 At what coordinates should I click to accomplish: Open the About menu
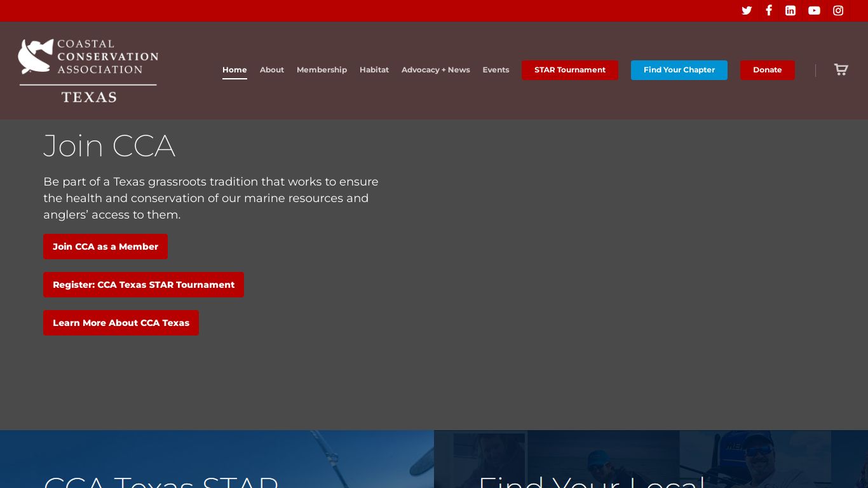pos(272,70)
